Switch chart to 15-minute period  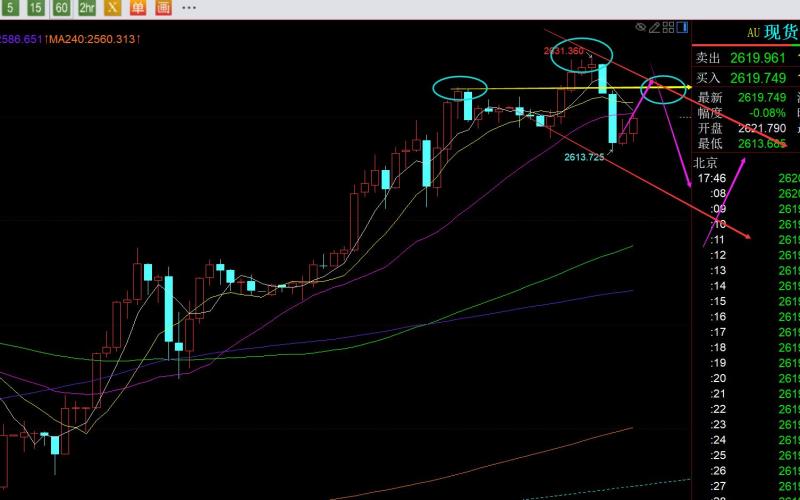pyautogui.click(x=36, y=8)
